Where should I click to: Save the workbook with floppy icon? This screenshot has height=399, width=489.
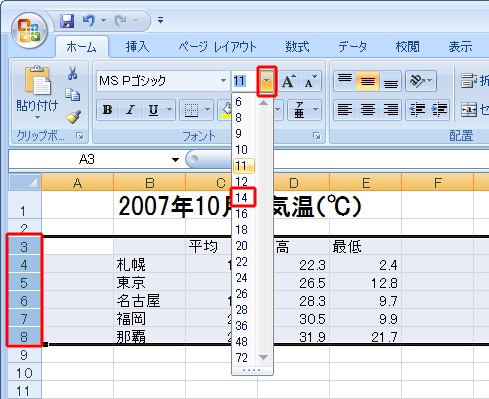tap(67, 21)
